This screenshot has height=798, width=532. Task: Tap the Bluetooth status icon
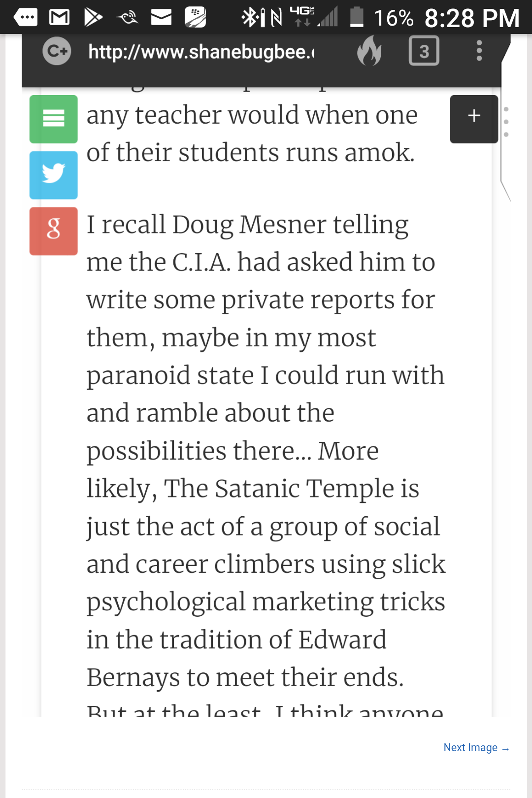(x=250, y=18)
